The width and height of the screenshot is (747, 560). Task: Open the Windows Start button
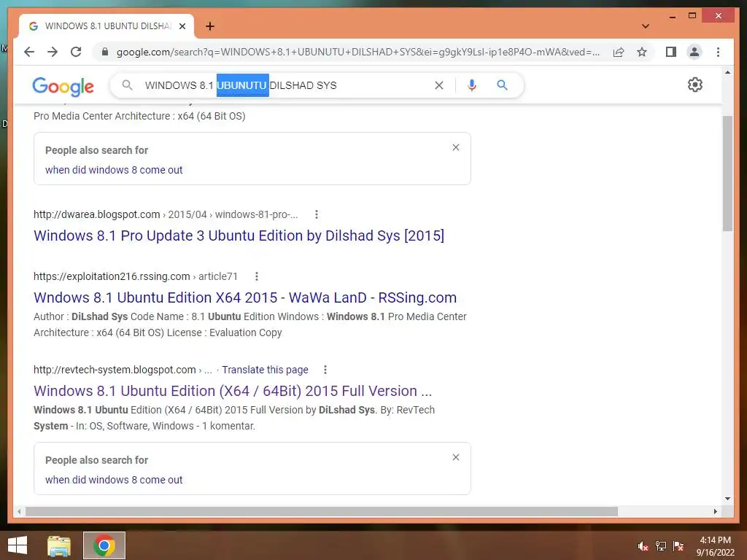tap(18, 545)
